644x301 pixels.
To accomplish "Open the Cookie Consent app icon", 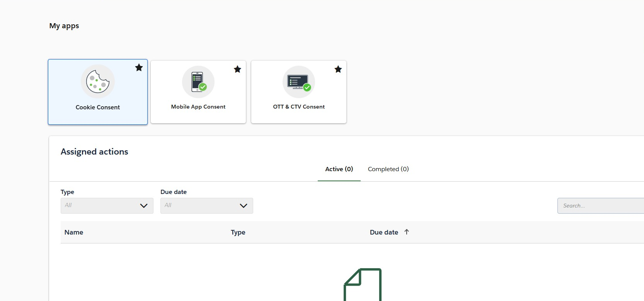I will click(x=98, y=81).
